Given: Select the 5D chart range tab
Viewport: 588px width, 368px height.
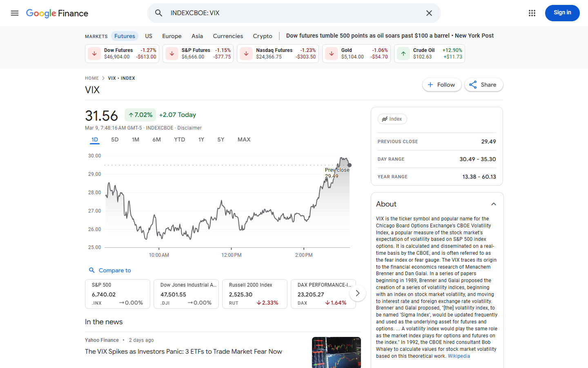Looking at the screenshot, I should pyautogui.click(x=115, y=139).
